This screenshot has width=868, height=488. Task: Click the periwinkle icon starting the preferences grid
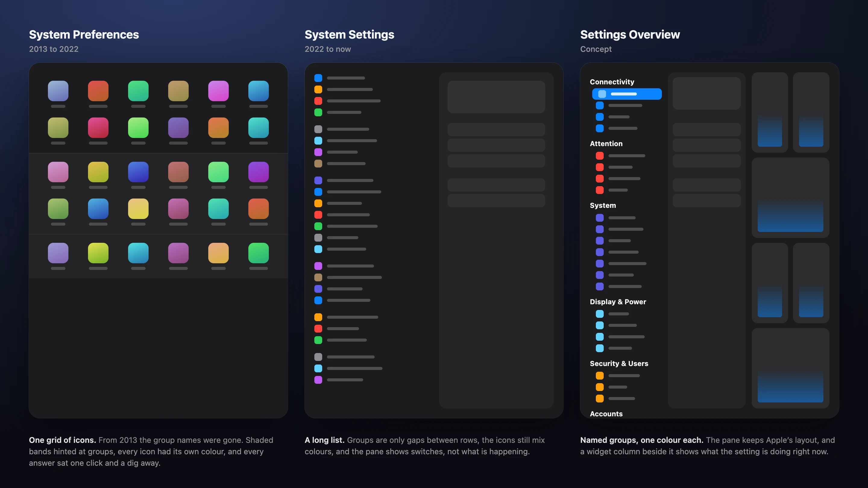point(58,91)
